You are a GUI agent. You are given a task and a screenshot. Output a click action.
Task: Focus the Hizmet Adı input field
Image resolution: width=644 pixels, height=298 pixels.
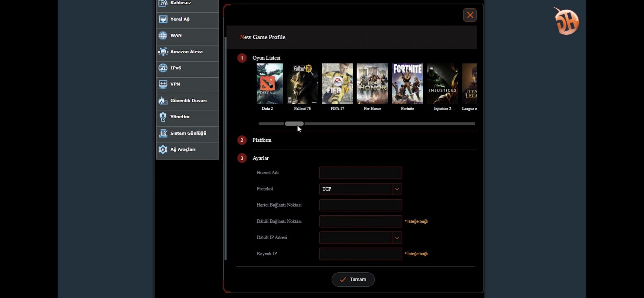click(361, 173)
